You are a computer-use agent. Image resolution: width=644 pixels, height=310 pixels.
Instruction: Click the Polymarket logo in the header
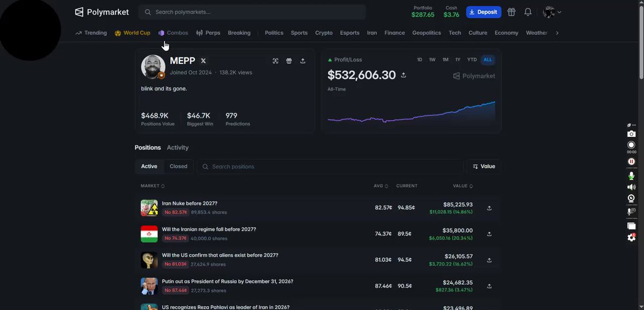[102, 12]
